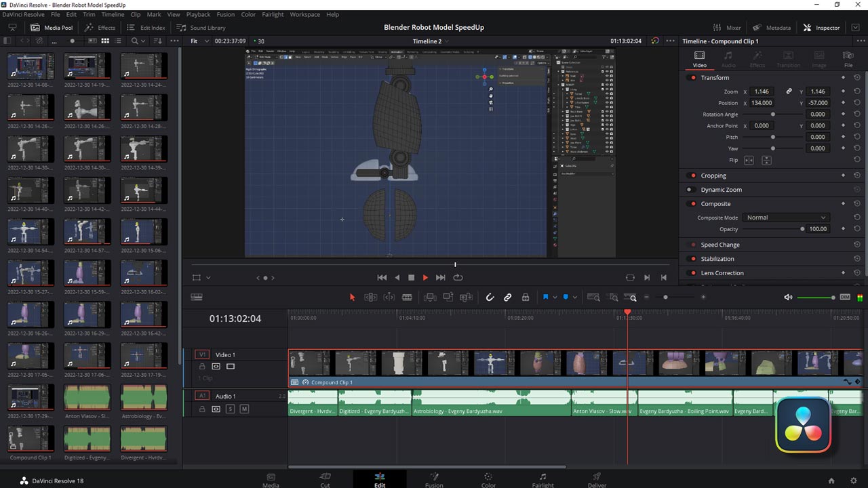This screenshot has height=488, width=868.
Task: Open the Fairlight menu
Action: [273, 14]
